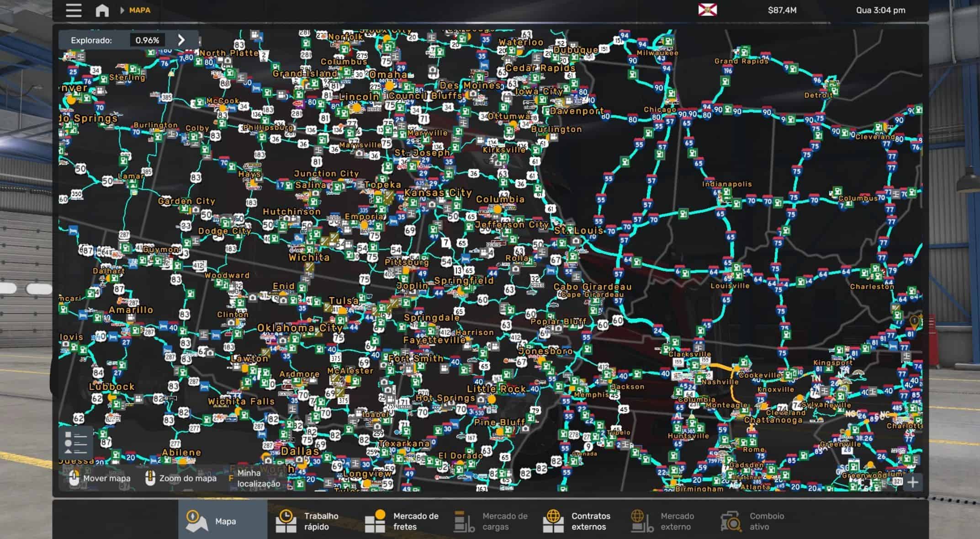
Task: Click the Mover mapa mouse icon
Action: click(x=74, y=478)
